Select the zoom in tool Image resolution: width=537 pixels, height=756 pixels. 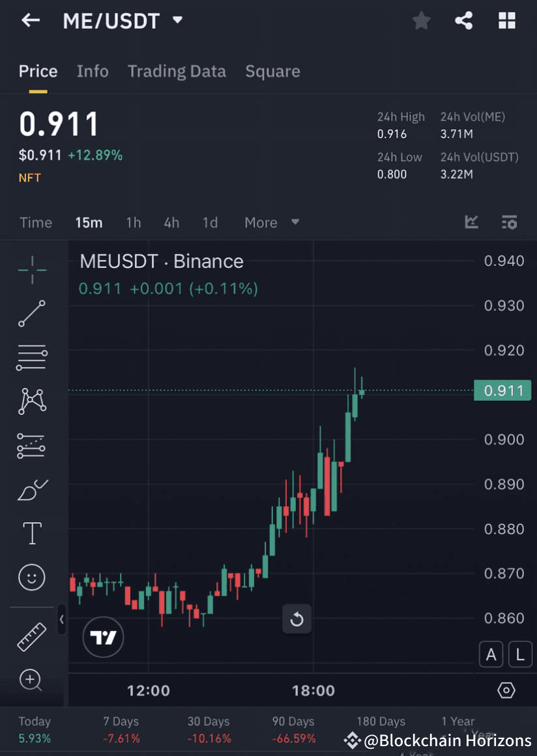pos(31,680)
